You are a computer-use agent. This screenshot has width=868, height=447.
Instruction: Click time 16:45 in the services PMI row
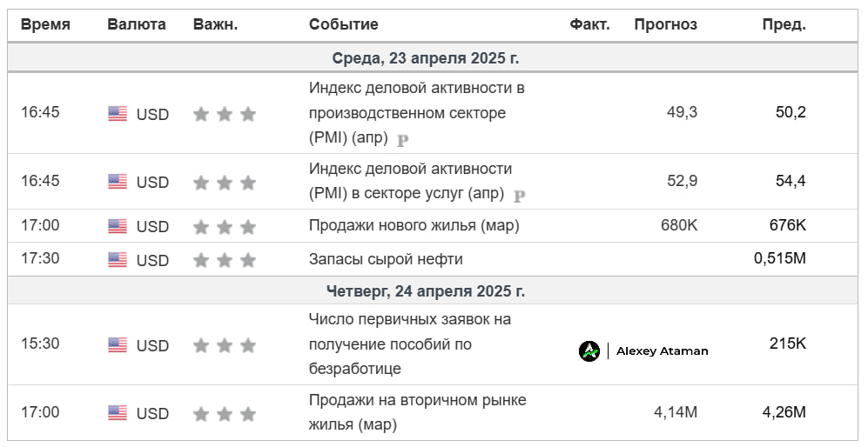point(40,180)
